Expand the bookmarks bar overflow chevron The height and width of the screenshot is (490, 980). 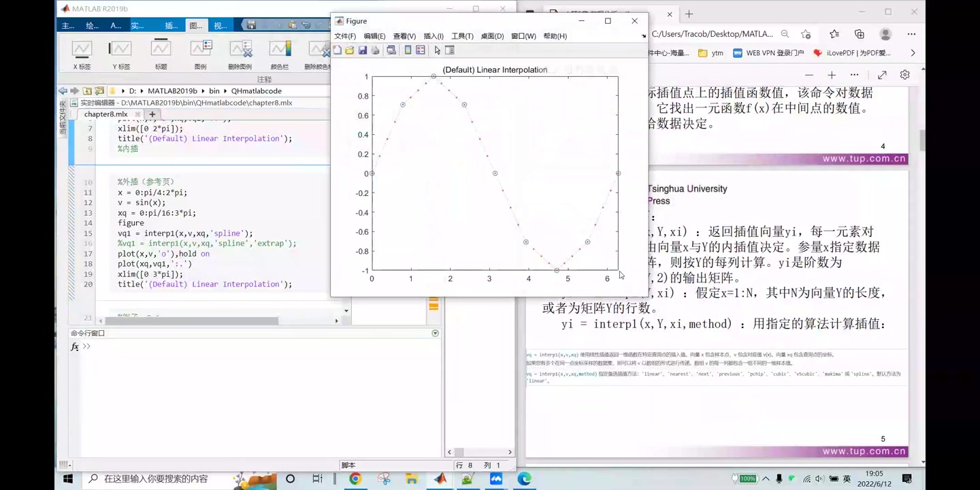(913, 52)
